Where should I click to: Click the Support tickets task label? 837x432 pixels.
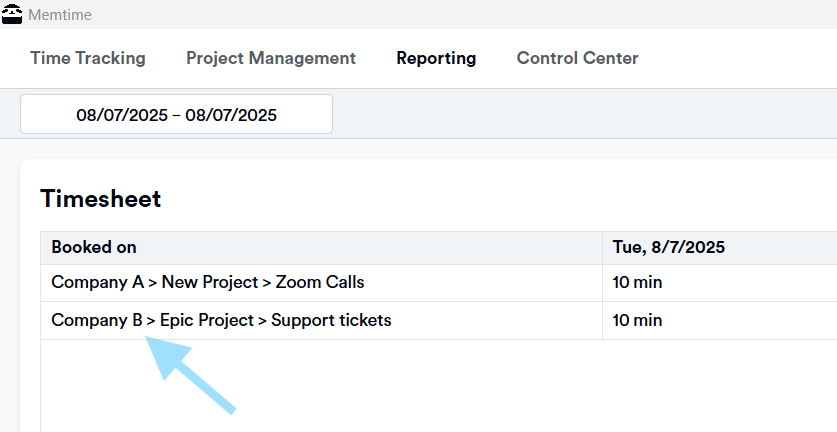tap(331, 320)
